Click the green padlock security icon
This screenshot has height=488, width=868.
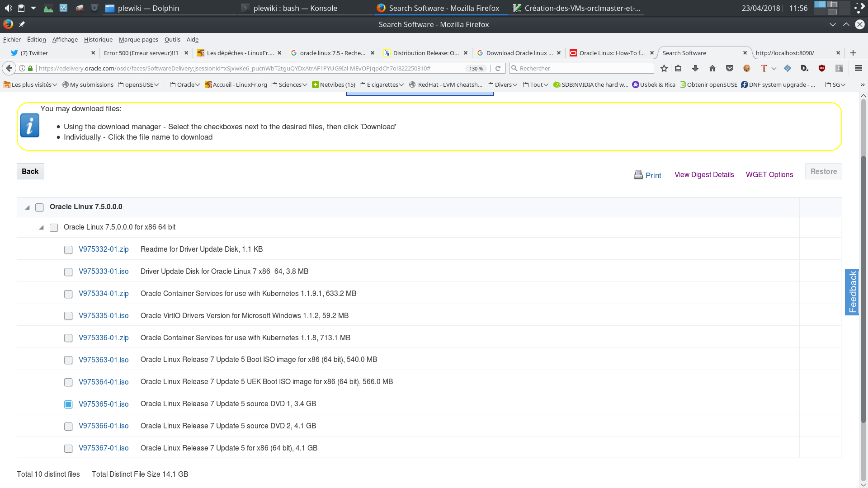(x=30, y=68)
